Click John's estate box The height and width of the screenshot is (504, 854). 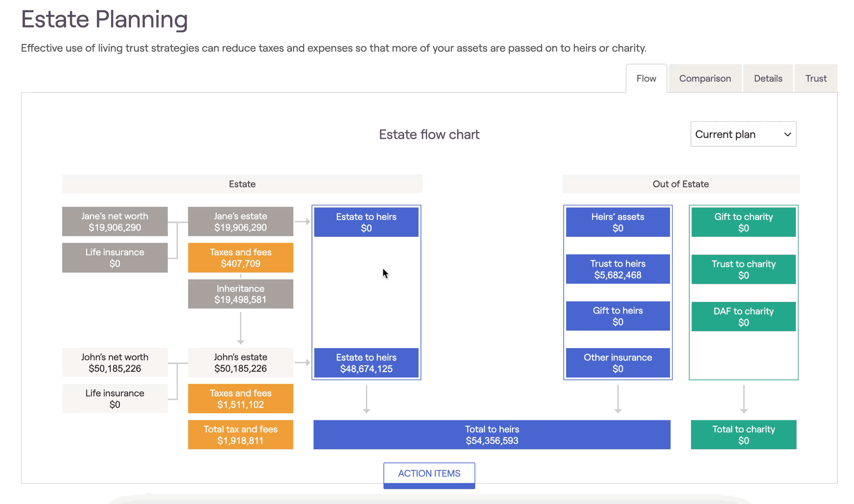point(240,362)
